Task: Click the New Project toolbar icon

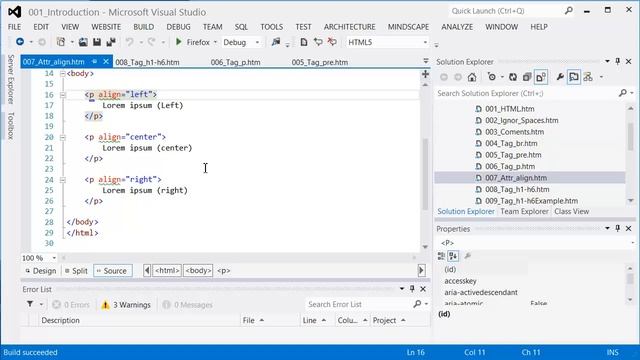Action: [x=60, y=42]
